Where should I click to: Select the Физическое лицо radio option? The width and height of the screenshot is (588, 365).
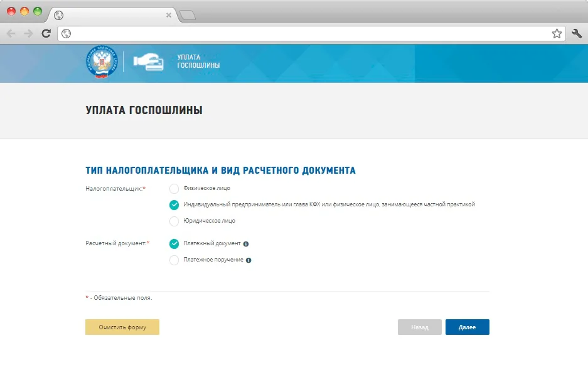tap(174, 189)
